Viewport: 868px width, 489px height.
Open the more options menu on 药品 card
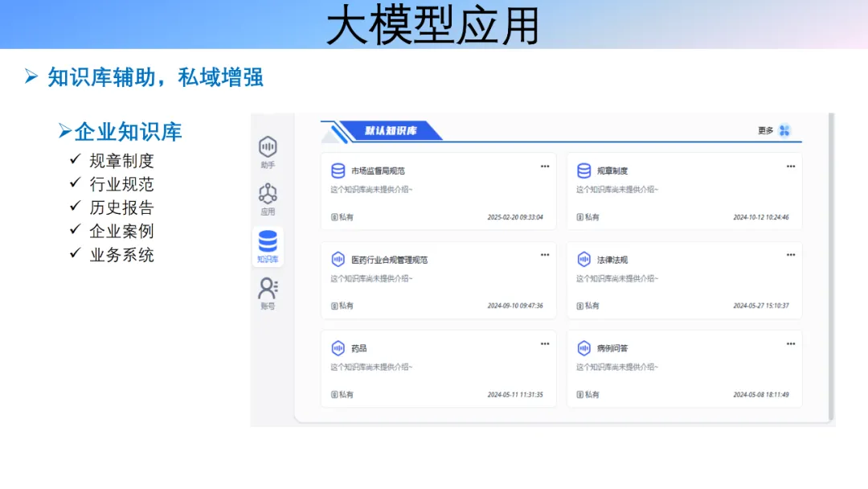tap(546, 342)
